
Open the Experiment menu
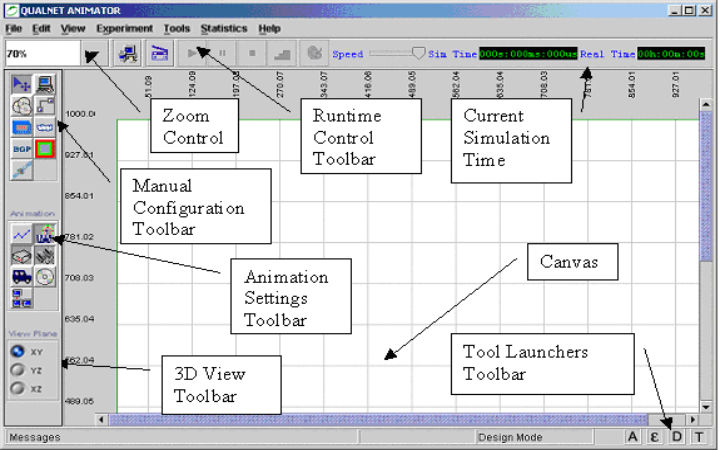point(124,28)
